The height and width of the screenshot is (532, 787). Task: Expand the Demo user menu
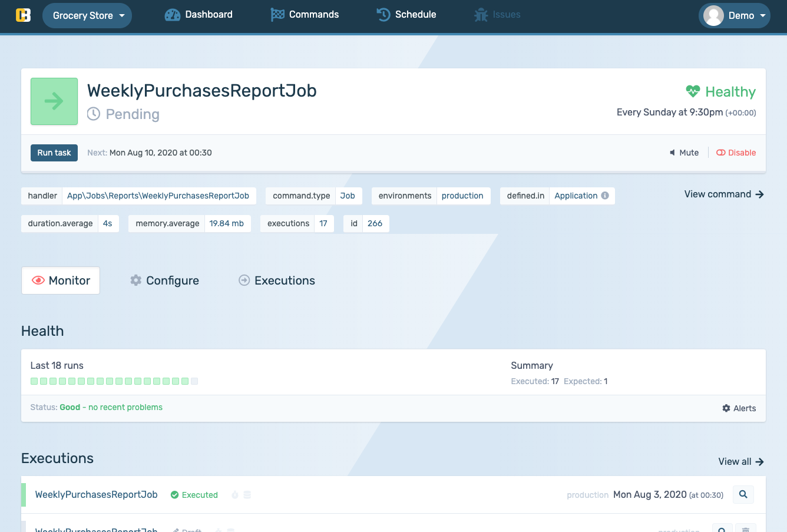pyautogui.click(x=762, y=16)
